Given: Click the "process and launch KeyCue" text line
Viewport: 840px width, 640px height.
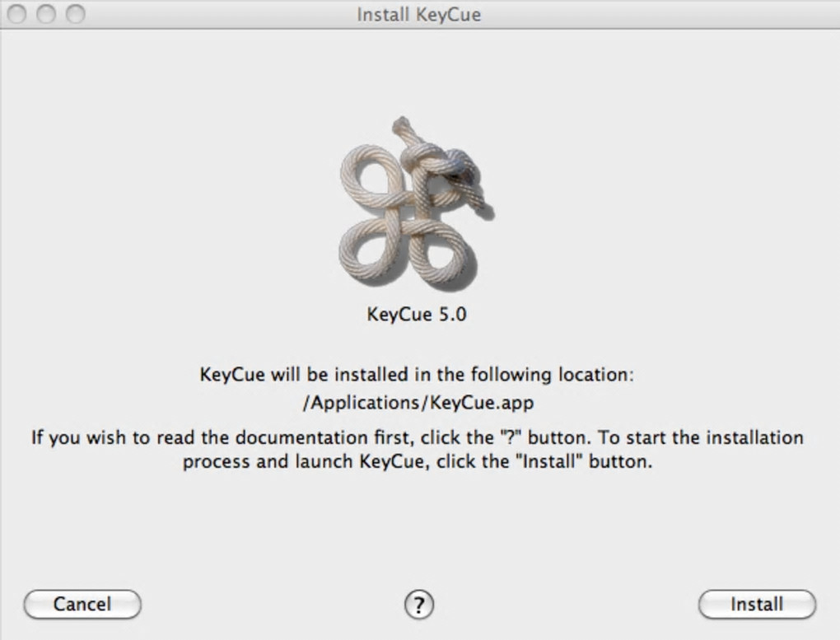Looking at the screenshot, I should (x=417, y=461).
